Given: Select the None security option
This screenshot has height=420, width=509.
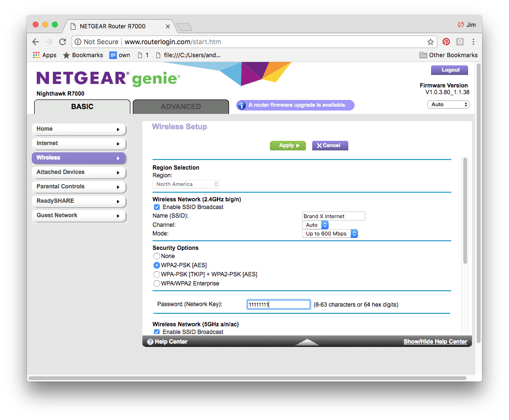Looking at the screenshot, I should pos(157,256).
